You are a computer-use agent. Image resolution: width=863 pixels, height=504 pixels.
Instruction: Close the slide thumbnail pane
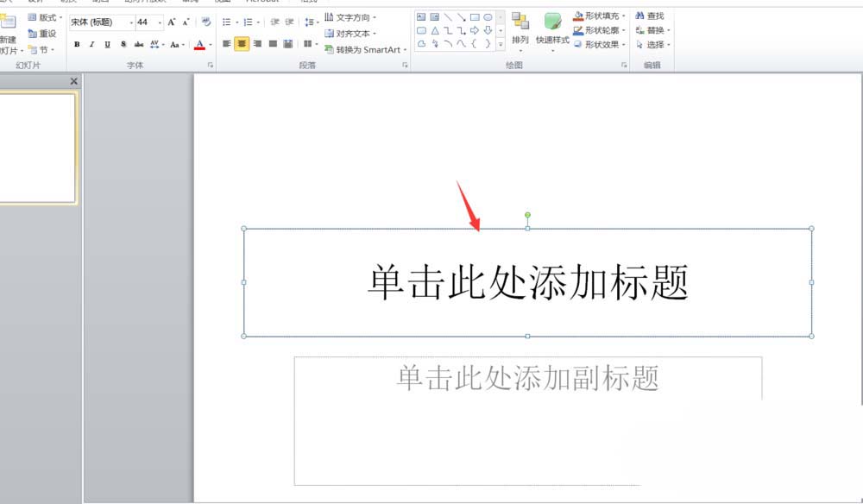(x=73, y=81)
